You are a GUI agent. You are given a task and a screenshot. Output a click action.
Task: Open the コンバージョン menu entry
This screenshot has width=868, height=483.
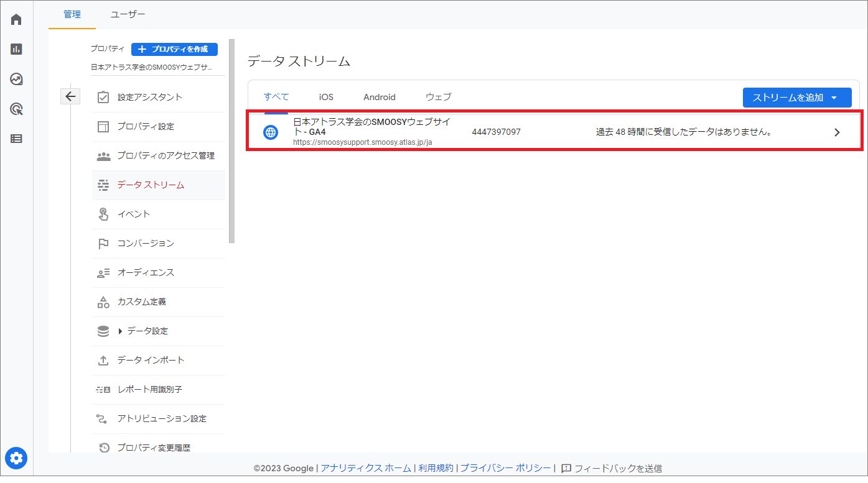[x=146, y=244]
